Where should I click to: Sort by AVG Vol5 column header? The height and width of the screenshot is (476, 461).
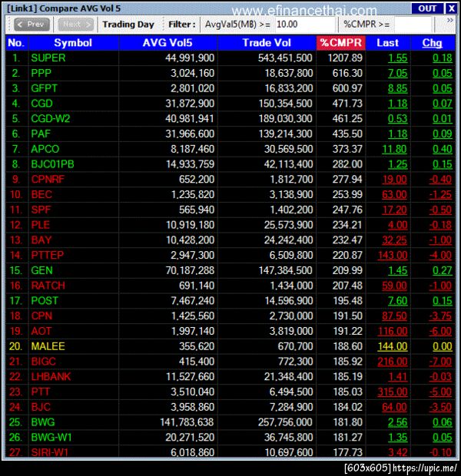[167, 43]
